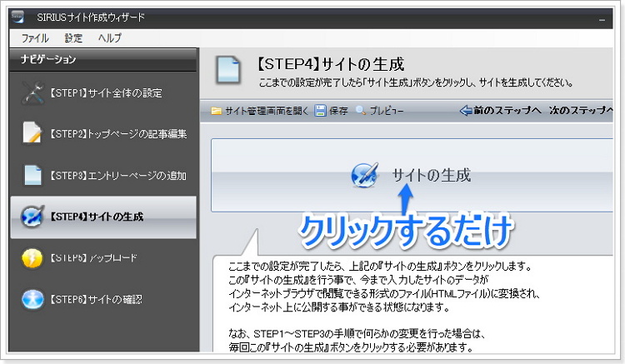The image size is (625, 364).
Task: Click the SIRIUS app icon in title bar
Action: coord(18,17)
